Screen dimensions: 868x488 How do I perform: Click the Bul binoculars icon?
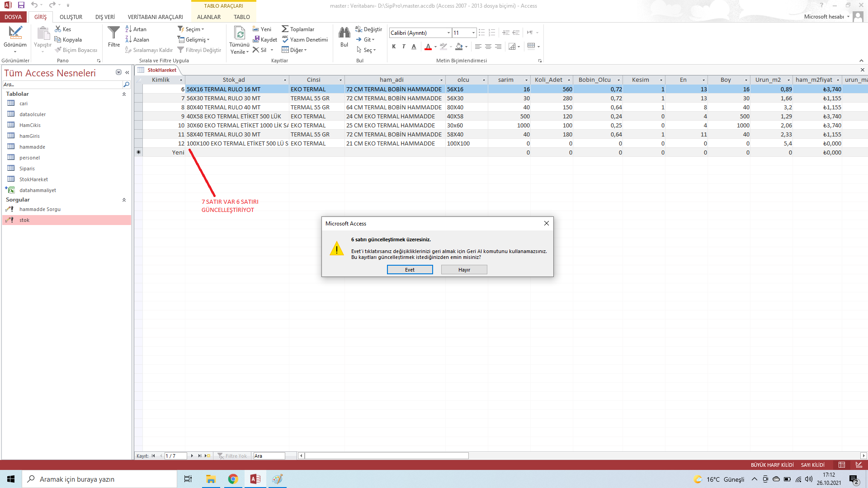pyautogui.click(x=344, y=33)
